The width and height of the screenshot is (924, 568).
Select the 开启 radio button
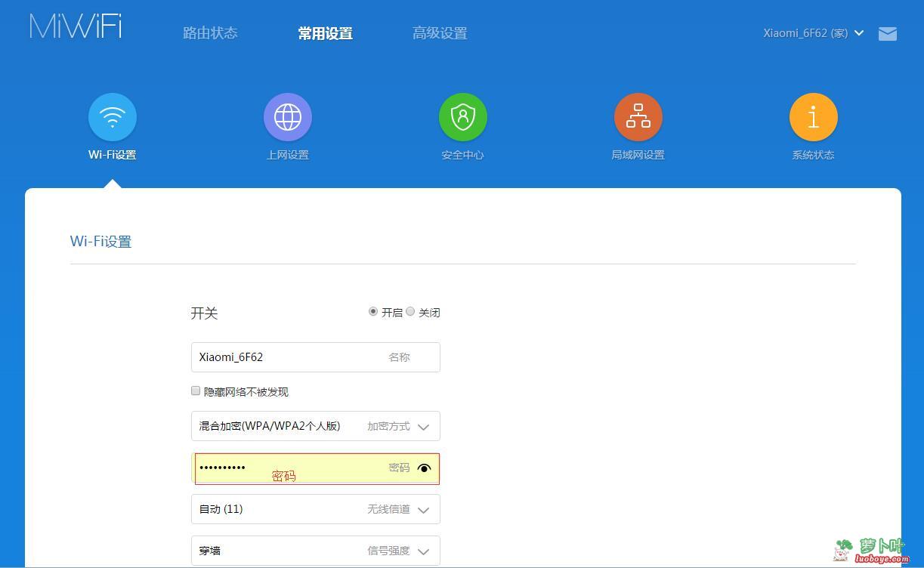tap(372, 311)
